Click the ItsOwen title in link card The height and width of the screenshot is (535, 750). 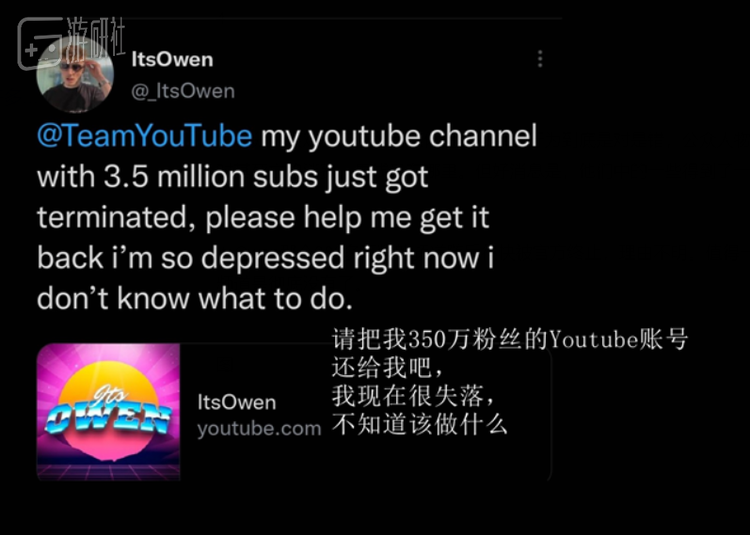(x=237, y=403)
